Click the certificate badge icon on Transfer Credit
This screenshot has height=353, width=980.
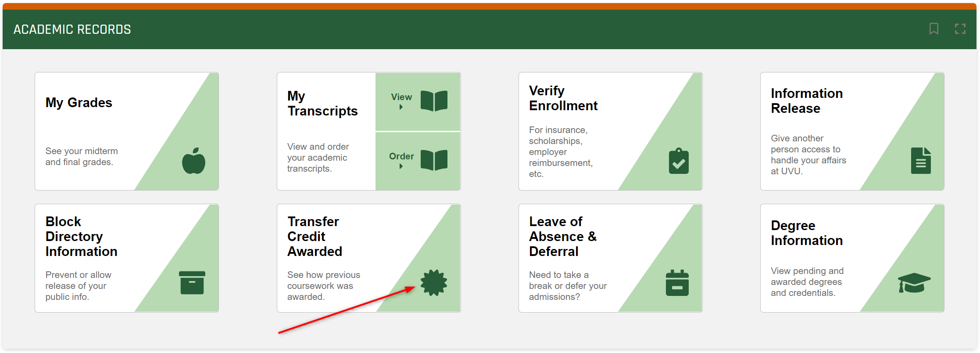click(433, 283)
